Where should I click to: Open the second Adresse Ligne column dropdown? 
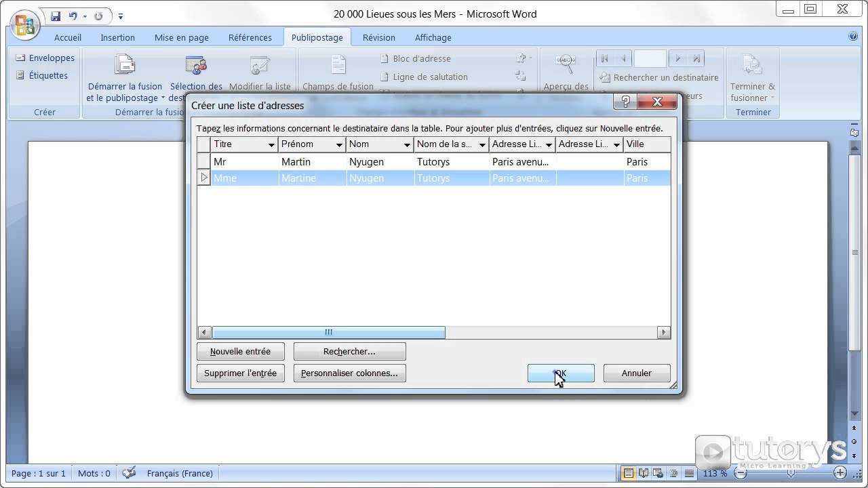click(x=616, y=144)
